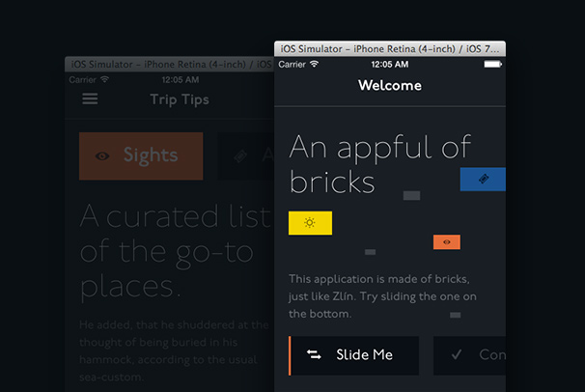Tap the ticket icon on blue brick
585x392 pixels.
483,179
